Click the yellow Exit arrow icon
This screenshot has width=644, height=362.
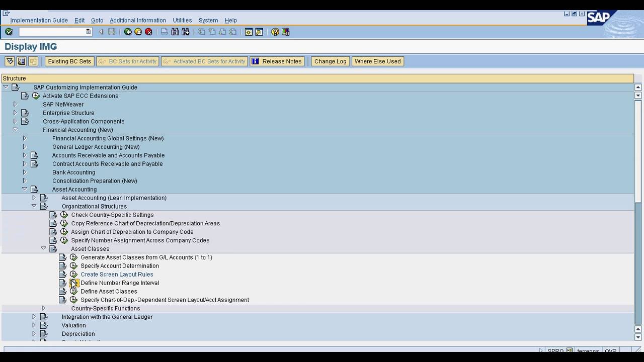tap(138, 32)
